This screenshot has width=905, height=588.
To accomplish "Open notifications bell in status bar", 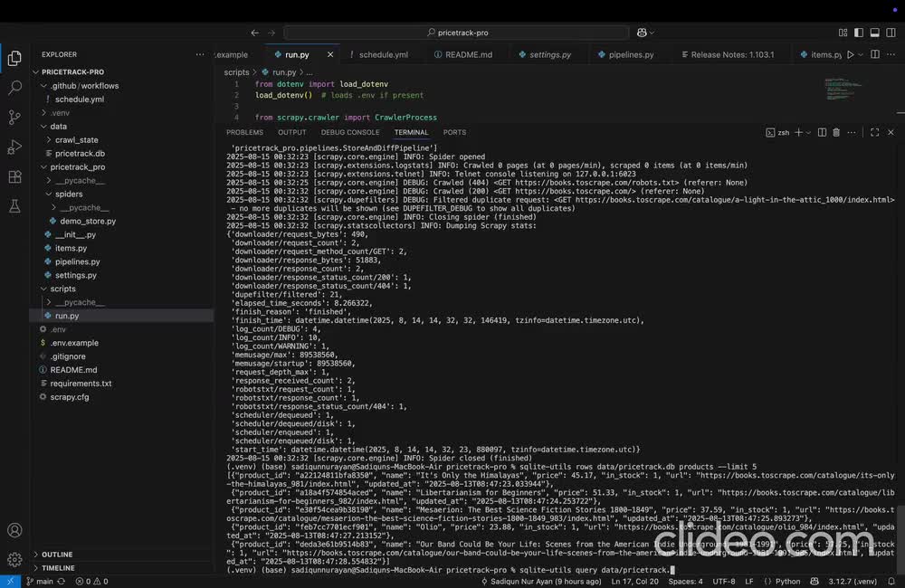I will [891, 582].
